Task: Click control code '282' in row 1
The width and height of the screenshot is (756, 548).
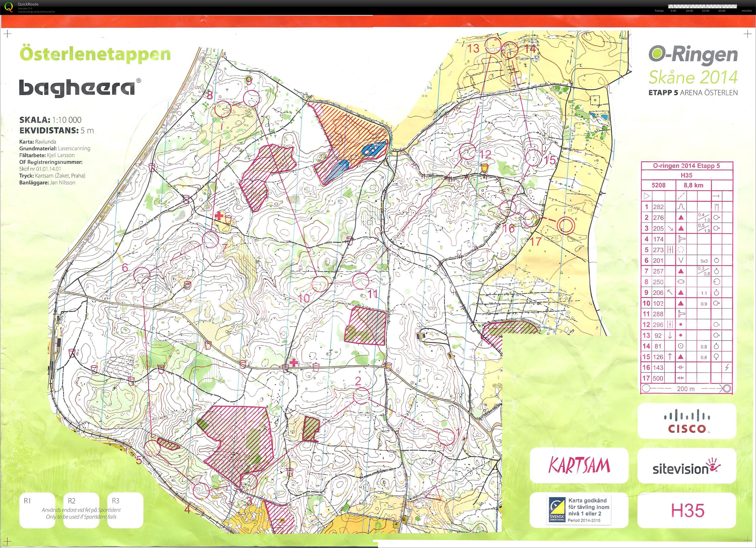Action: tap(658, 207)
